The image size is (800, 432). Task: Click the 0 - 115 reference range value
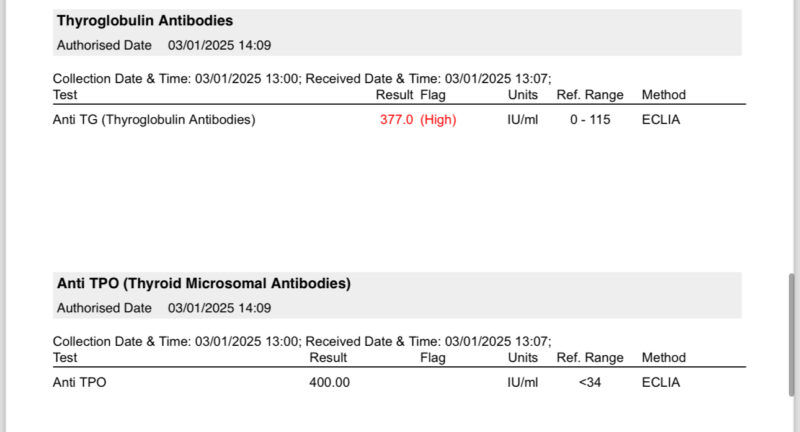point(590,120)
